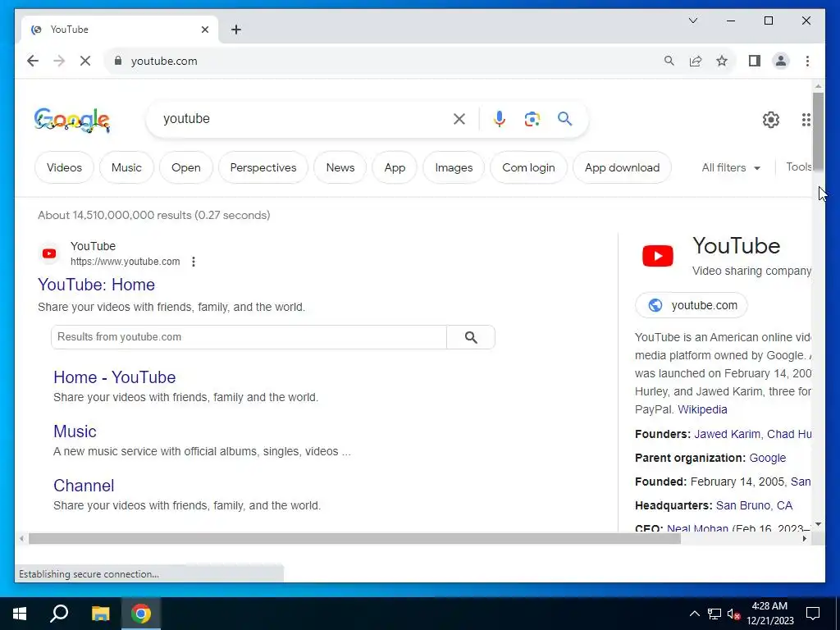
Task: Select the App filter chip
Action: 395,167
